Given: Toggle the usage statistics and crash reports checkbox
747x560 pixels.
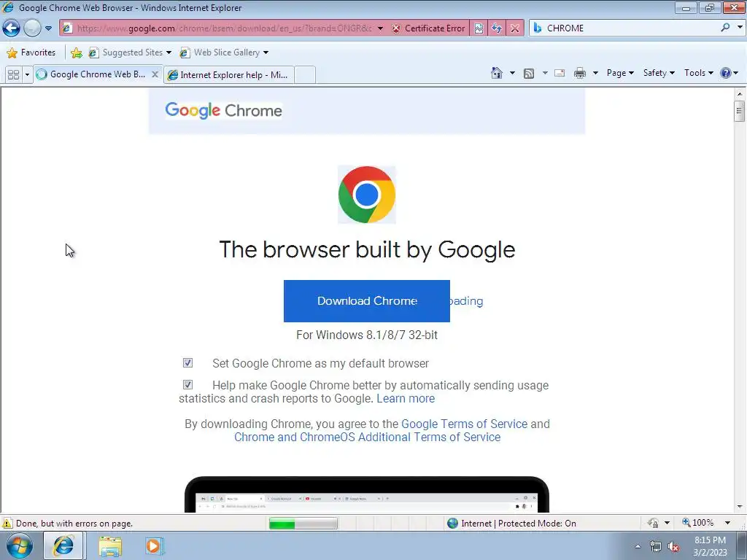Looking at the screenshot, I should [x=187, y=384].
